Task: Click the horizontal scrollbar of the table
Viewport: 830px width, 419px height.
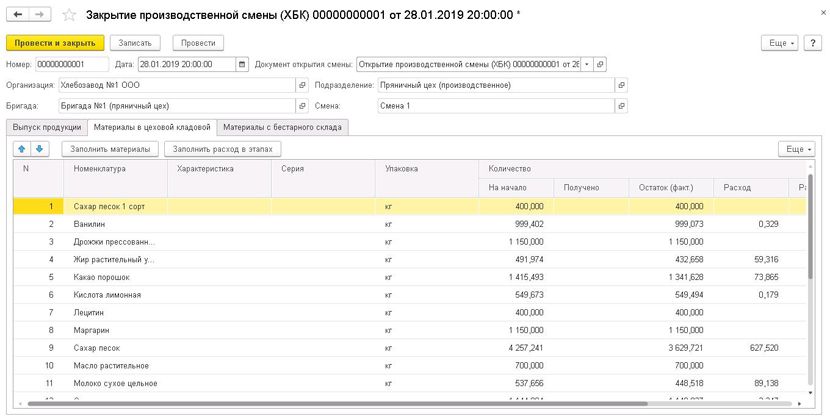Action: coord(337,404)
